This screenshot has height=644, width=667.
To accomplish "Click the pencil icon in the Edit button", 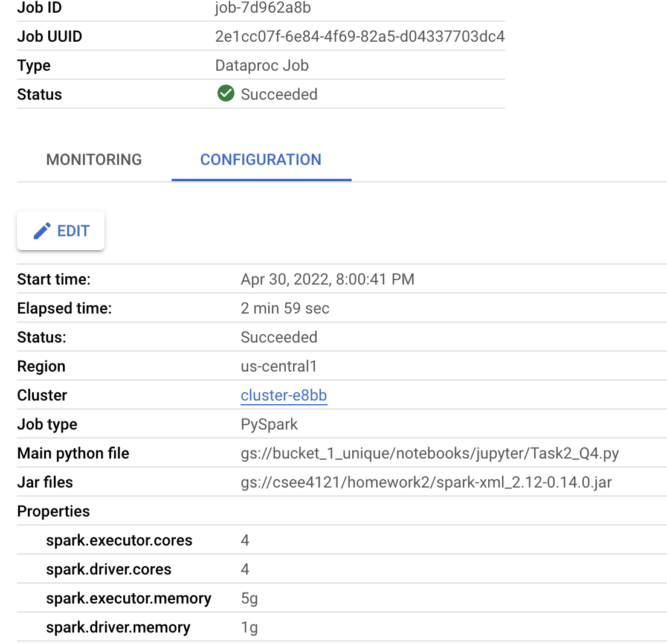I will pyautogui.click(x=42, y=231).
